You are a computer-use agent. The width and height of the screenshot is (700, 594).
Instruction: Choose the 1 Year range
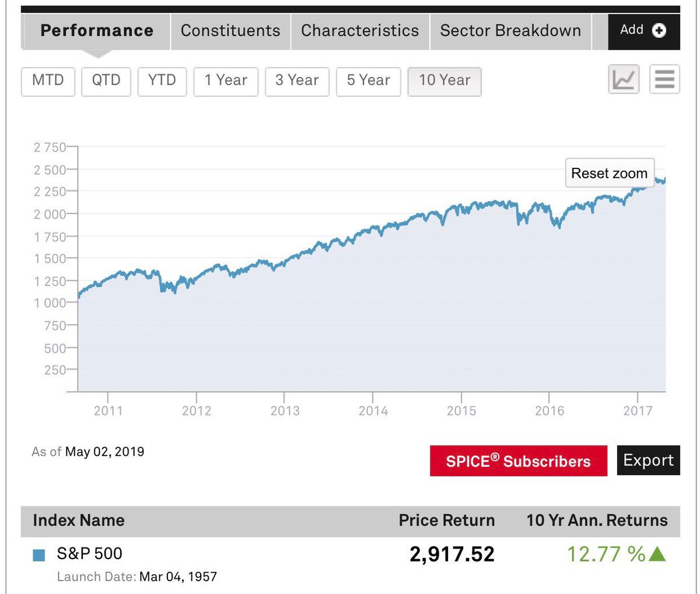pos(226,80)
